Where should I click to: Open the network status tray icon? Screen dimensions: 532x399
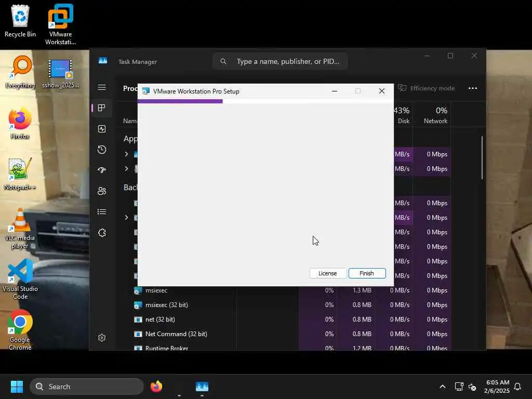[459, 387]
